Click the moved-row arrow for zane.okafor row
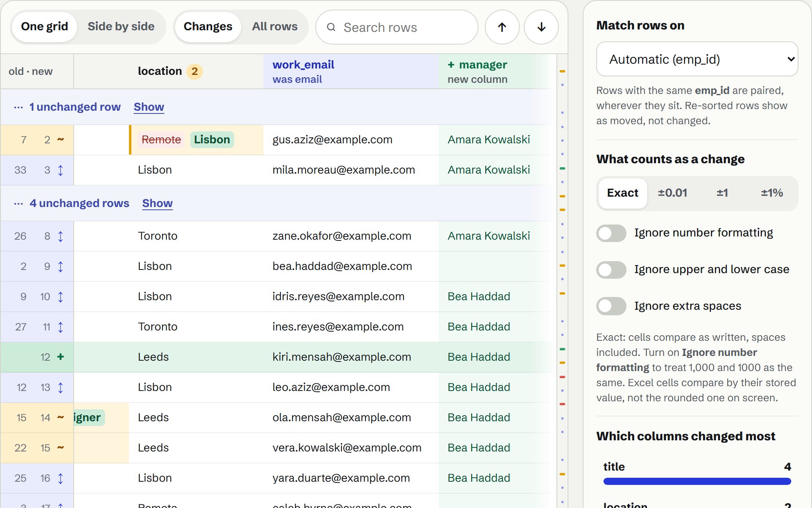This screenshot has width=812, height=508. pyautogui.click(x=61, y=236)
